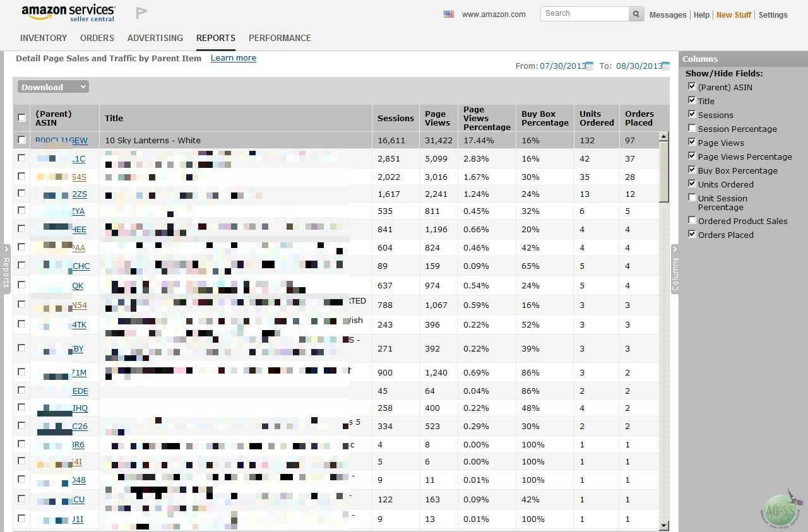Open the To date calendar picker

pyautogui.click(x=666, y=66)
